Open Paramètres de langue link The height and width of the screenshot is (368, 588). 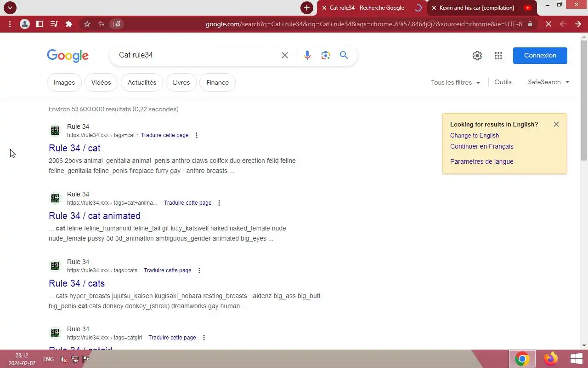(x=482, y=161)
